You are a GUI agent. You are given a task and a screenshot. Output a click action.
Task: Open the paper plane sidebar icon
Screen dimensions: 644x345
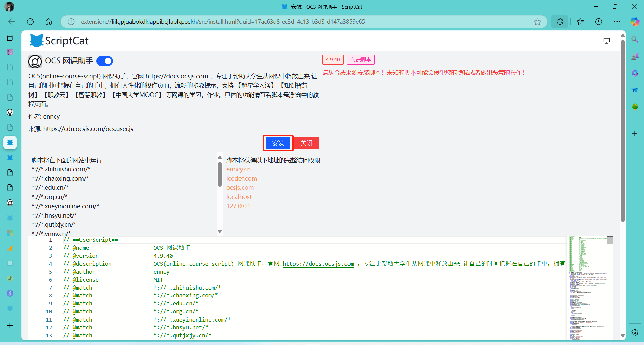pyautogui.click(x=635, y=90)
